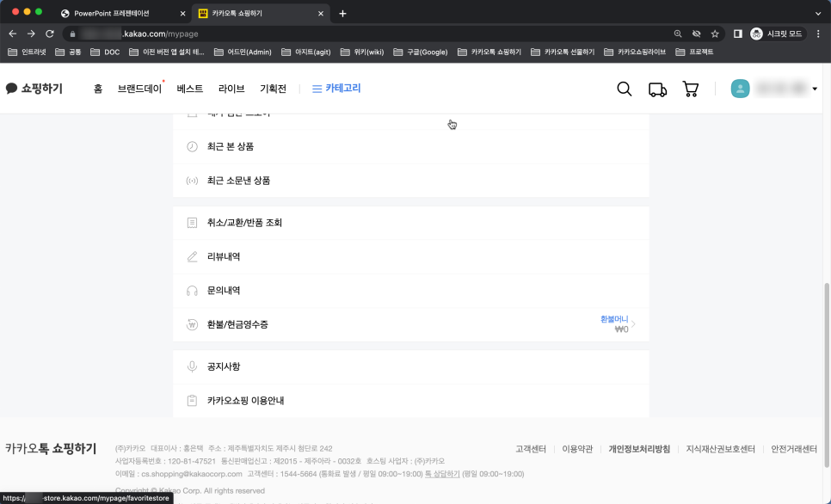This screenshot has width=831, height=504.
Task: Click the 환불머니 ₩0 chevron
Action: (x=633, y=324)
